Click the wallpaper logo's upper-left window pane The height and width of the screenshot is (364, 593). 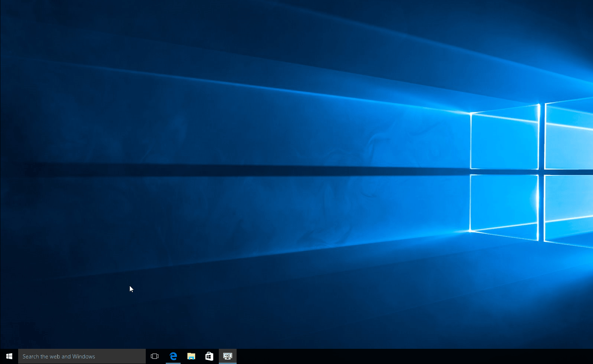(x=504, y=141)
